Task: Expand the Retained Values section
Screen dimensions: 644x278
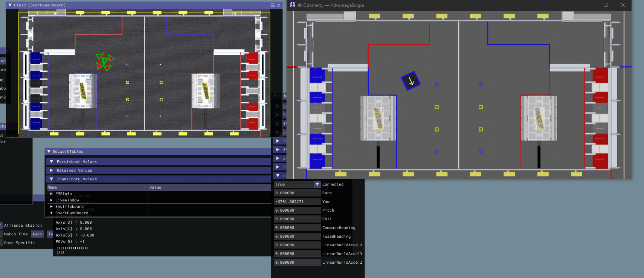Action: 52,170
